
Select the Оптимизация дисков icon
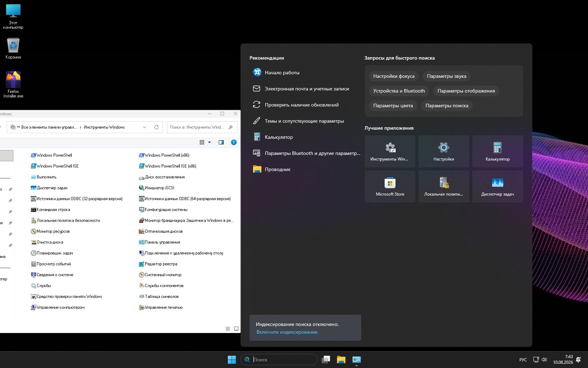[x=142, y=231]
